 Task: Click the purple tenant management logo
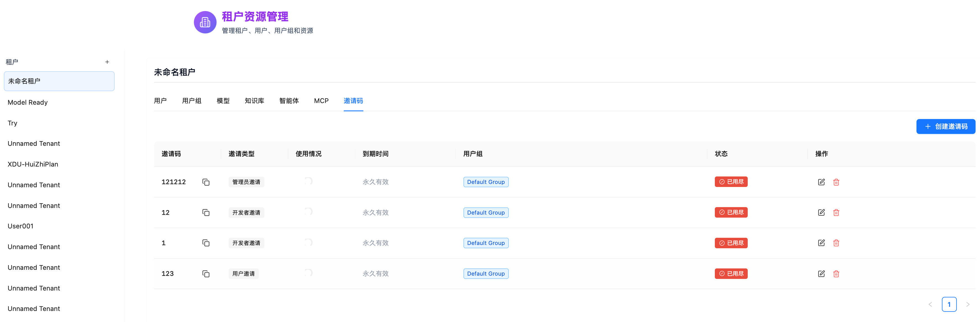205,22
